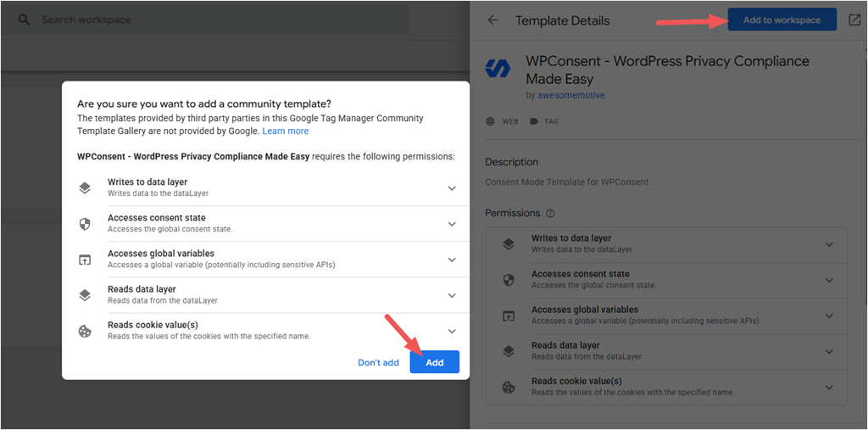
Task: Click panel consent state shield icon
Action: pyautogui.click(x=509, y=280)
